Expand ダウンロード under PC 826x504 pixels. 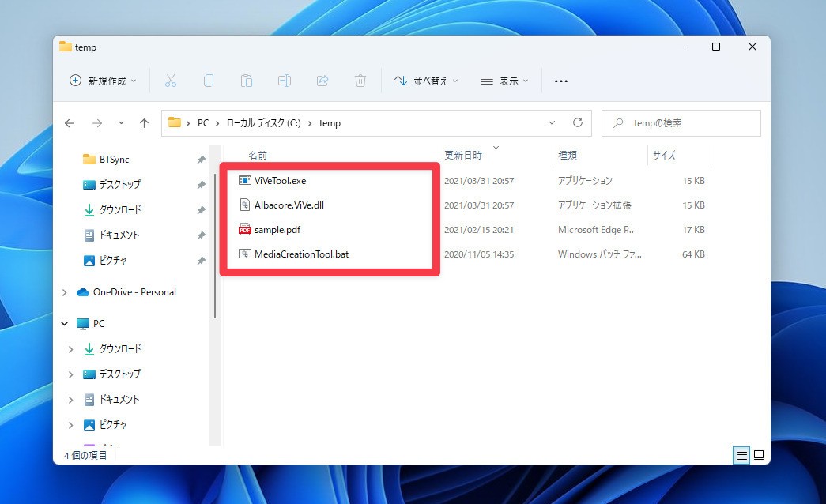tap(70, 349)
